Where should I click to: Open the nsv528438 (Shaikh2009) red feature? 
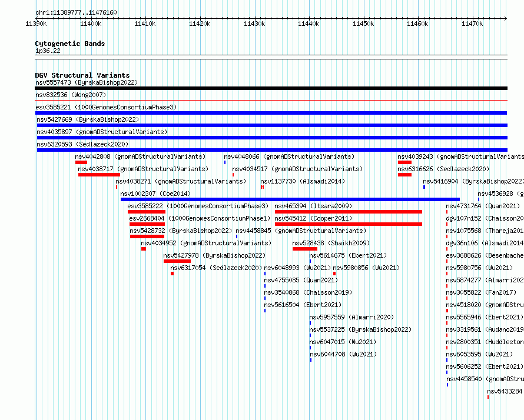pyautogui.click(x=305, y=249)
